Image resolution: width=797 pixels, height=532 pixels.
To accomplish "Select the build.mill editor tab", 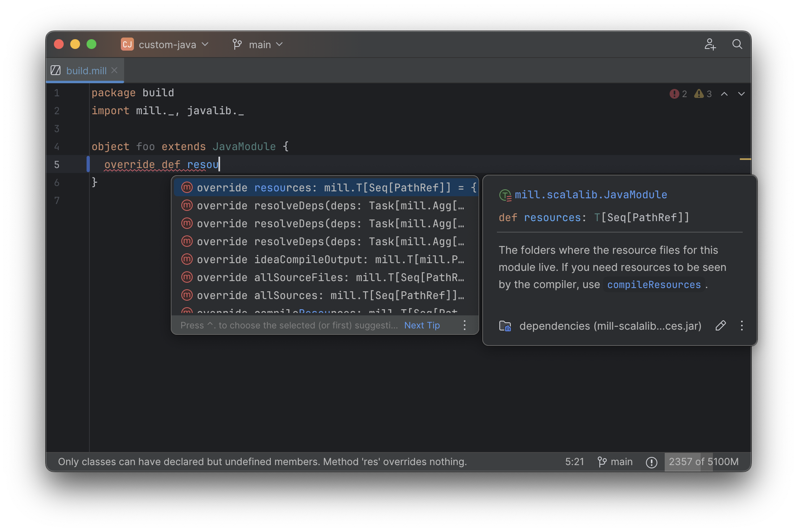I will pyautogui.click(x=86, y=71).
